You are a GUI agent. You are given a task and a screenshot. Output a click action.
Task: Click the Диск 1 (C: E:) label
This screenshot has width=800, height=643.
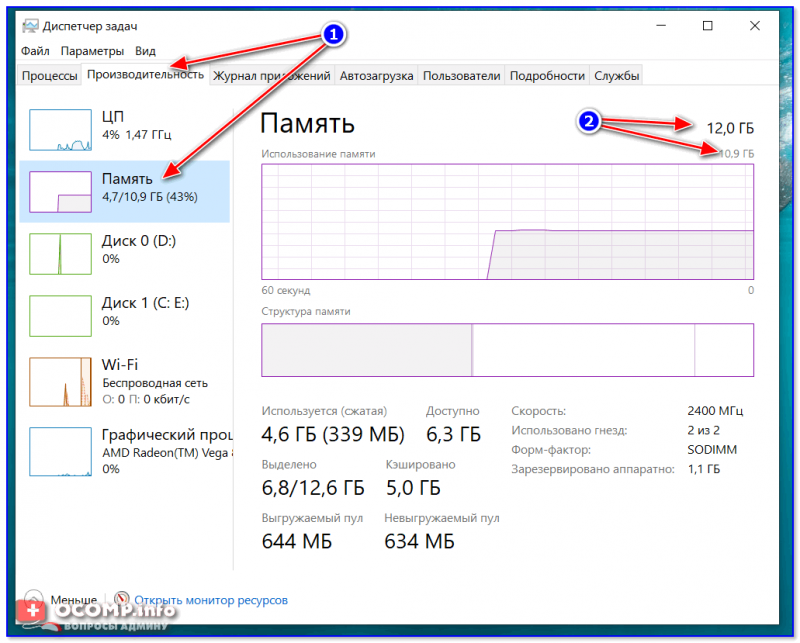pyautogui.click(x=145, y=303)
